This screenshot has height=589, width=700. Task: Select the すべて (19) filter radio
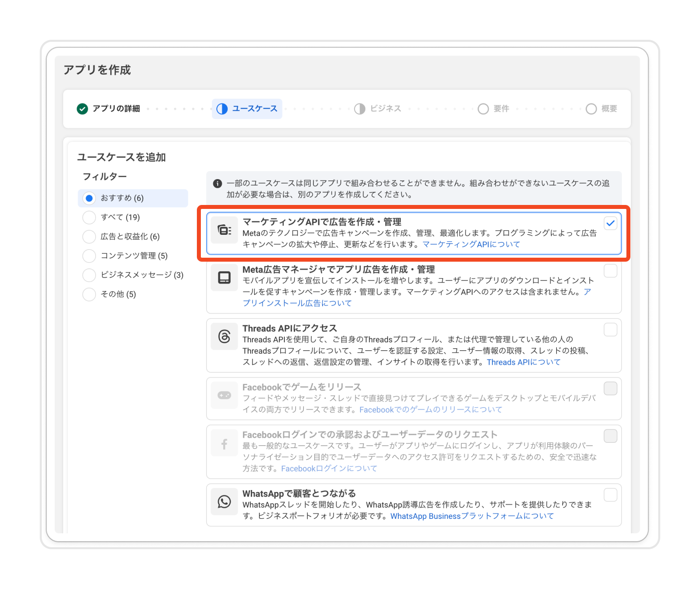(x=89, y=217)
